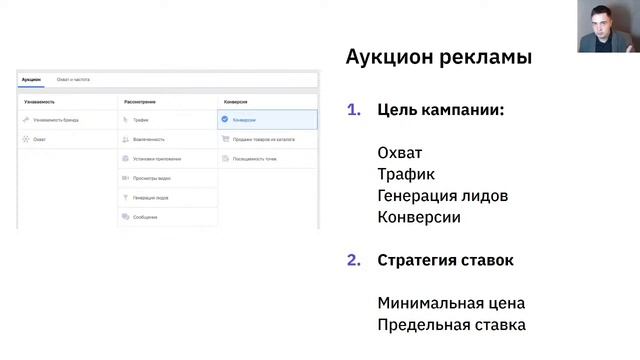Select the Узнаваемость бренда objective label
The height and width of the screenshot is (360, 640).
[x=56, y=120]
